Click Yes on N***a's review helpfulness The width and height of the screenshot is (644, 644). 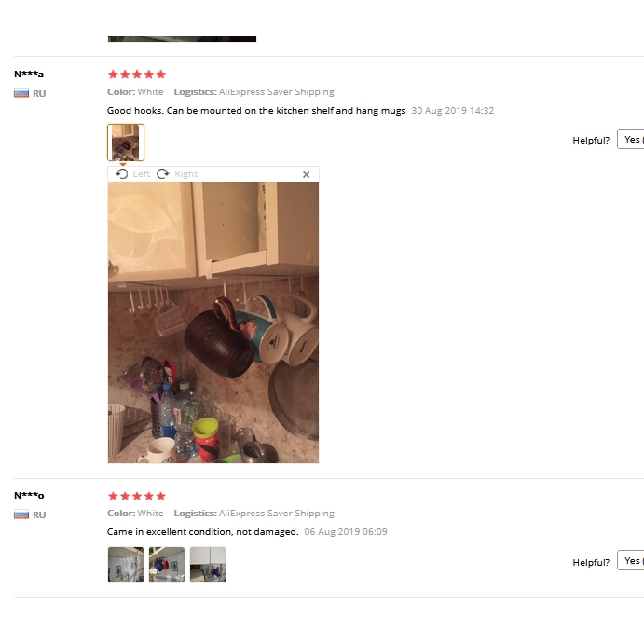tap(631, 140)
